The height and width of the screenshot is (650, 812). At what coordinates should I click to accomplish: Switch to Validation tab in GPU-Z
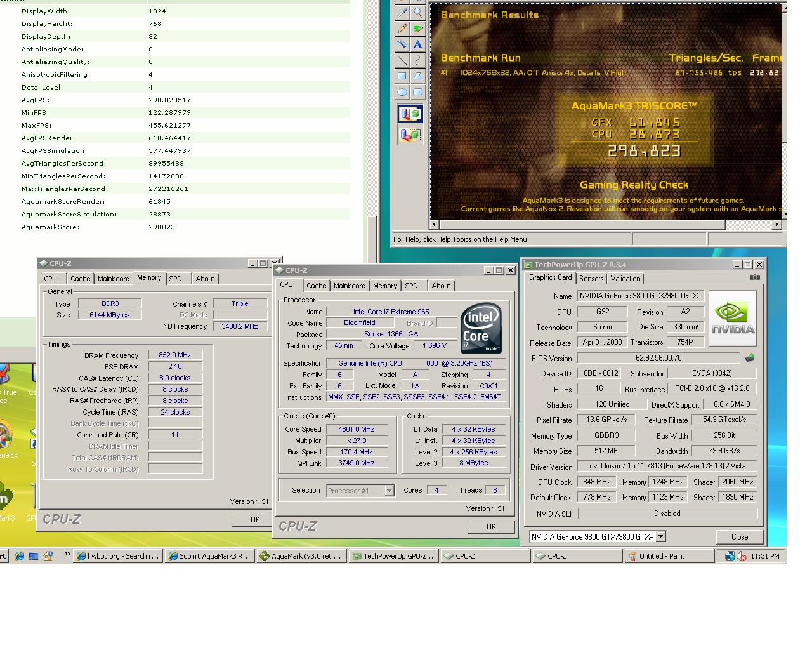click(x=625, y=279)
